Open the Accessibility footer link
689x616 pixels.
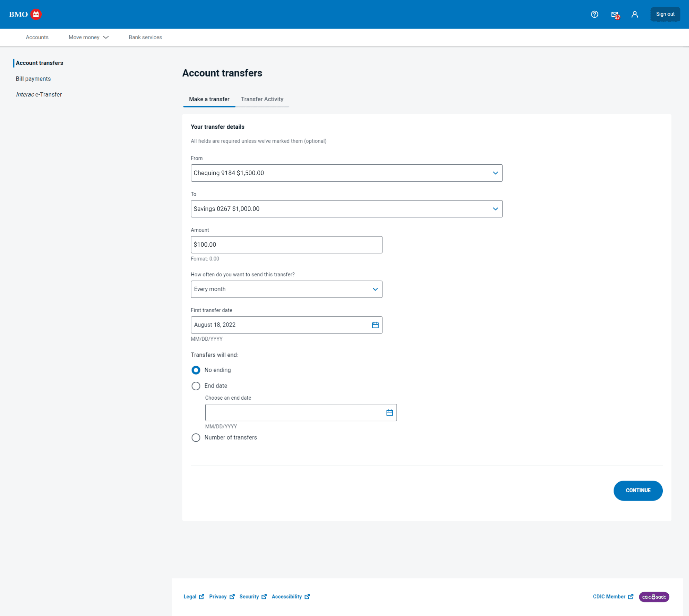coord(287,597)
